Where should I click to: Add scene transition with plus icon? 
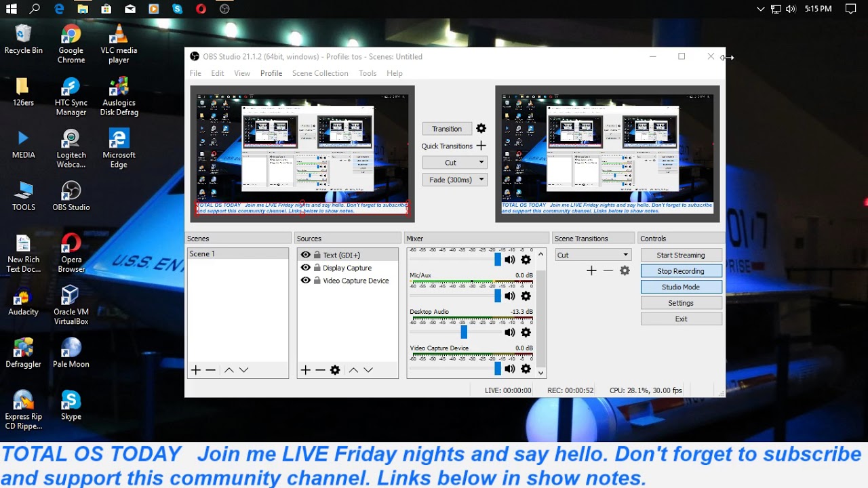(591, 270)
